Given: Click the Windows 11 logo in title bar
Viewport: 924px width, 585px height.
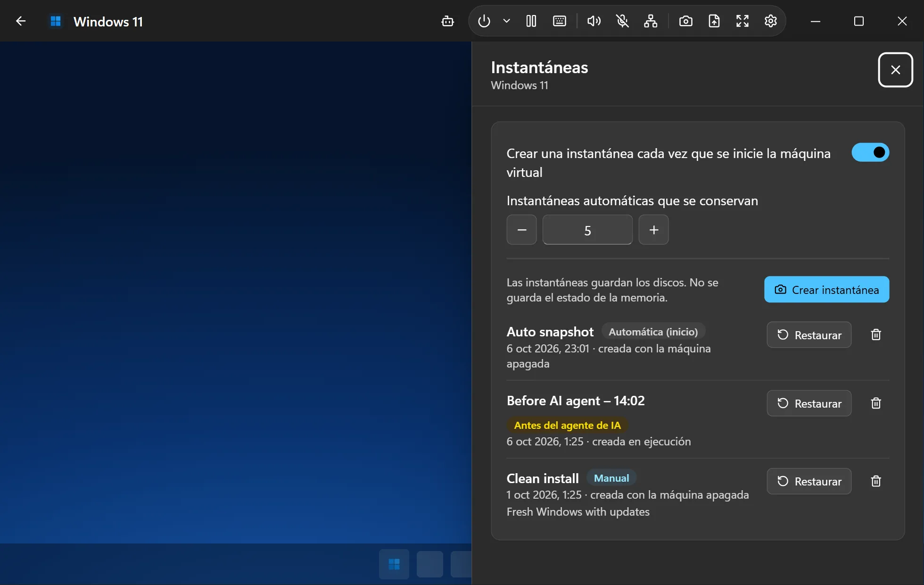Looking at the screenshot, I should click(x=56, y=21).
